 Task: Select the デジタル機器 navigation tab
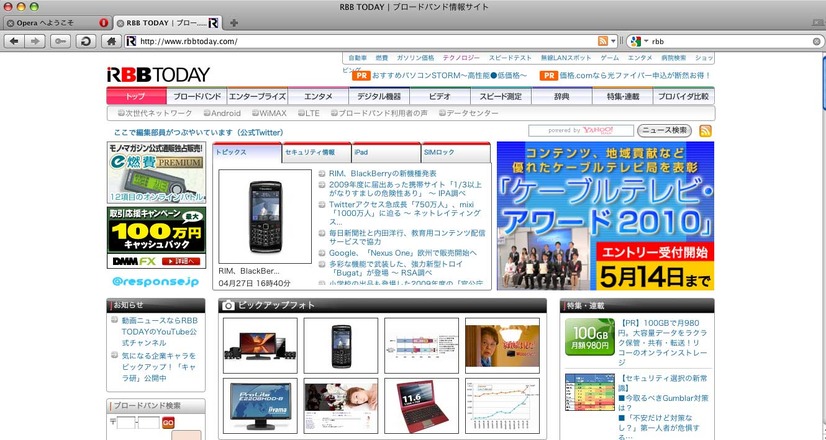(379, 97)
